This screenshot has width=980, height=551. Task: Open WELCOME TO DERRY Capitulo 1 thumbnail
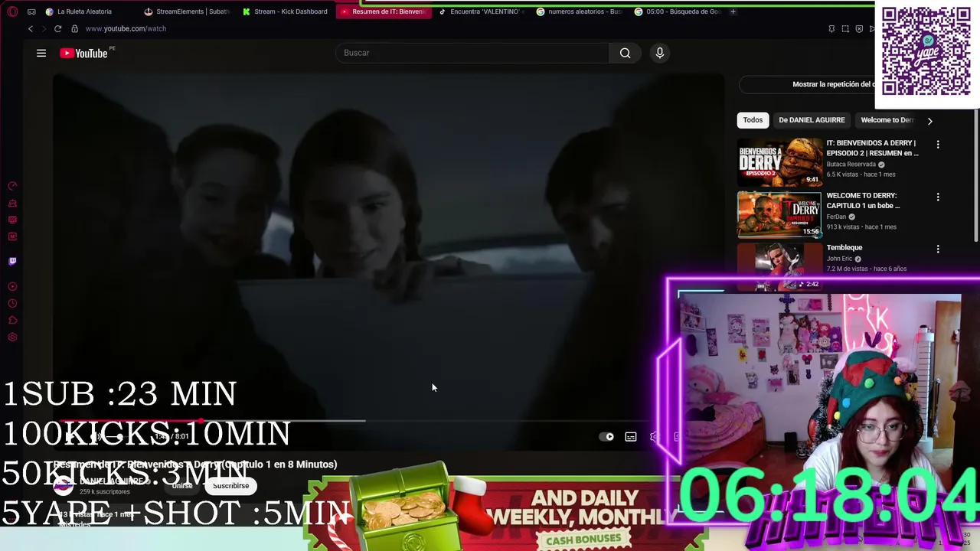[x=779, y=214]
